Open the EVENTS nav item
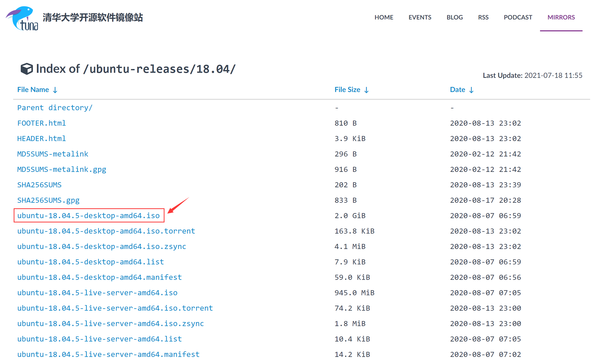This screenshot has height=364, width=599. (x=420, y=17)
